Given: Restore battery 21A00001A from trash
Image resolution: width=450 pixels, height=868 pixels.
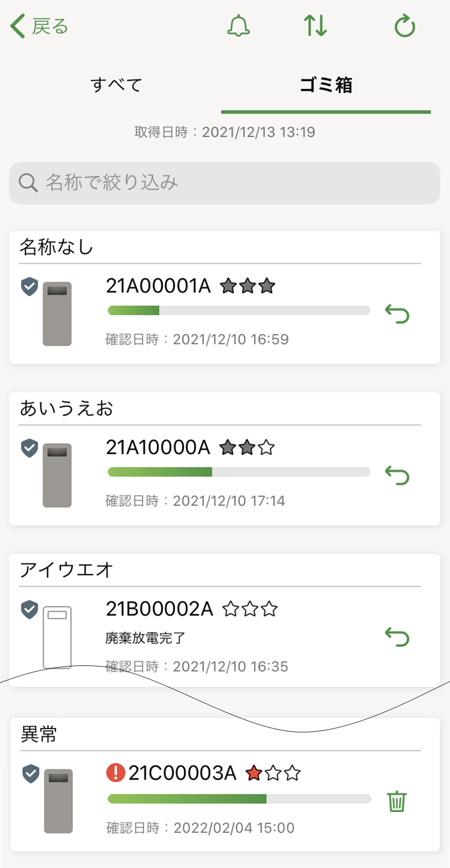Looking at the screenshot, I should [x=397, y=314].
